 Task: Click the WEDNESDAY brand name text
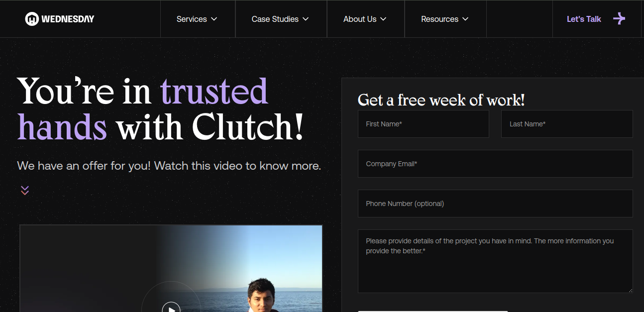[x=68, y=19]
